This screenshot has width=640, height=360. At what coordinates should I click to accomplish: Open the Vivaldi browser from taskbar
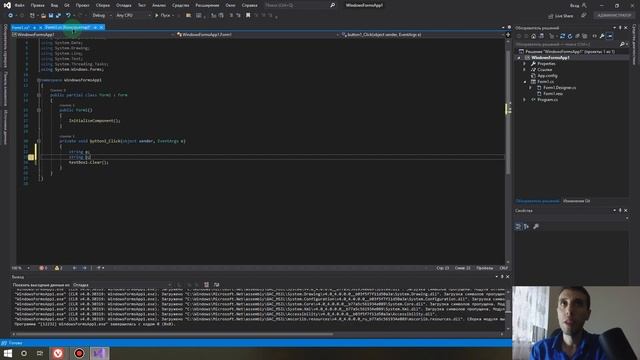coord(58,353)
